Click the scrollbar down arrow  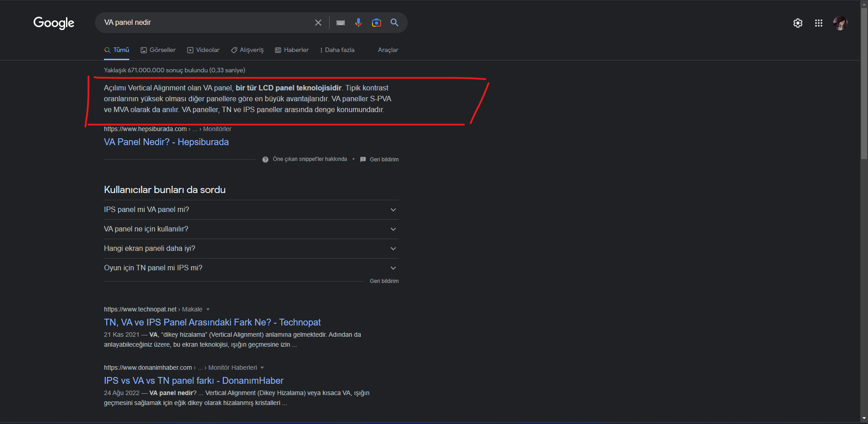[x=864, y=419]
